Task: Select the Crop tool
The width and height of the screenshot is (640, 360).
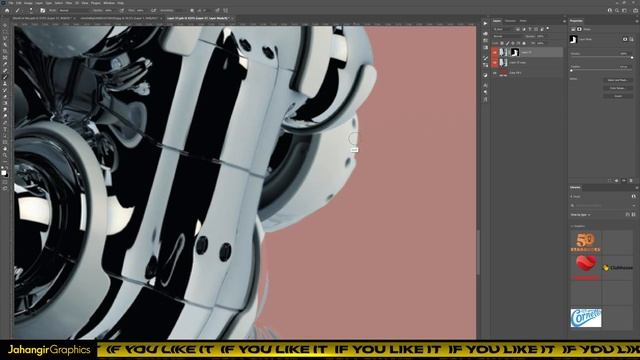Action: [x=5, y=51]
